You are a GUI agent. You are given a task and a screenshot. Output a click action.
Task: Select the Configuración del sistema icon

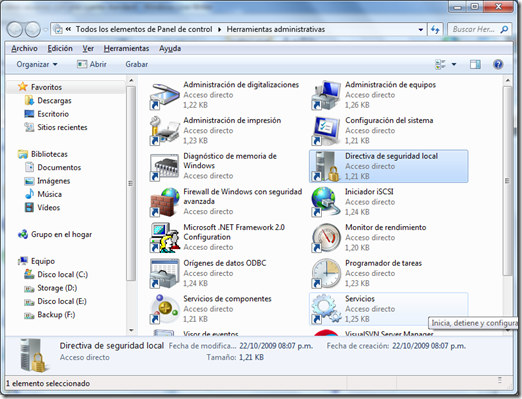(x=326, y=131)
